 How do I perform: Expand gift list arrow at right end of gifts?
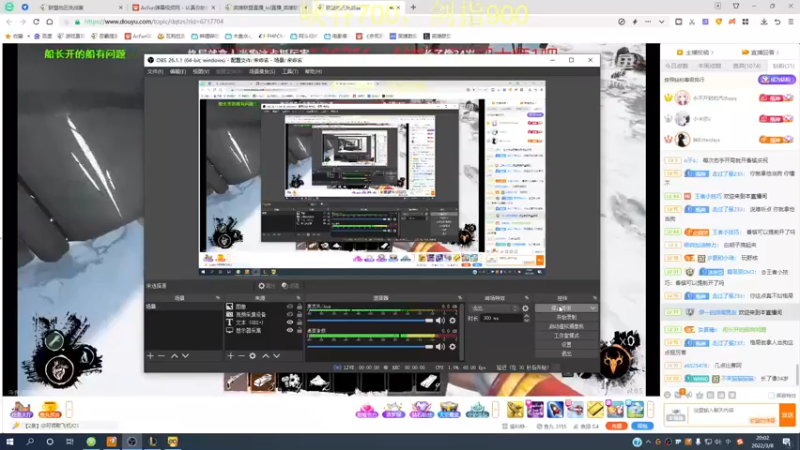650,409
